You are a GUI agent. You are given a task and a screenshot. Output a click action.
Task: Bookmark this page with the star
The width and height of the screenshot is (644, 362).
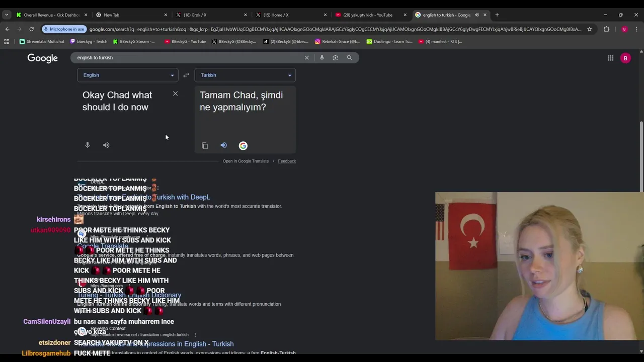click(590, 29)
